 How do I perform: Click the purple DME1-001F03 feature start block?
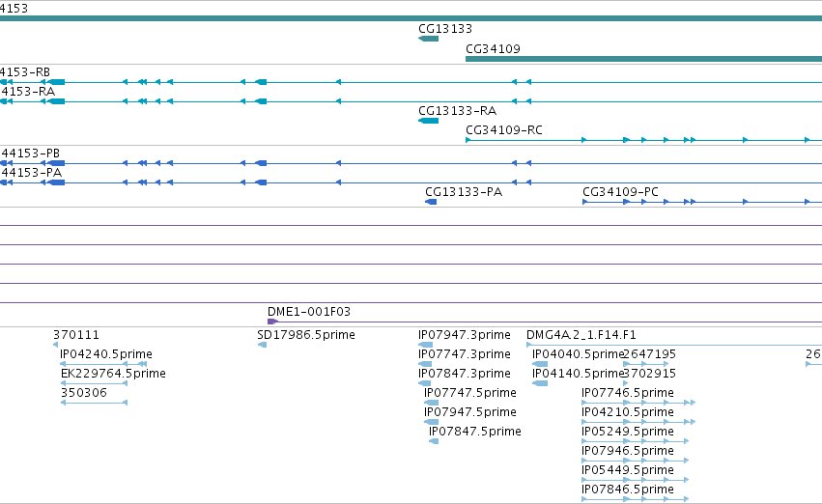[272, 322]
